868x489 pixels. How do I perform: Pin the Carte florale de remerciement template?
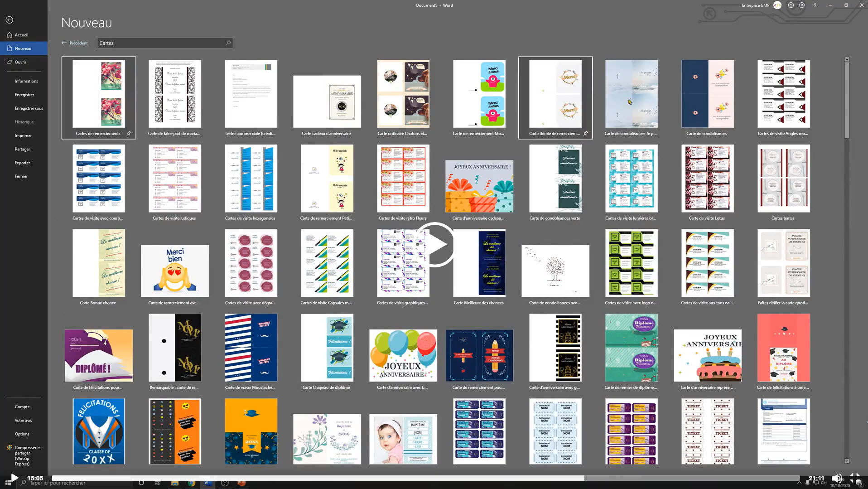pyautogui.click(x=586, y=134)
